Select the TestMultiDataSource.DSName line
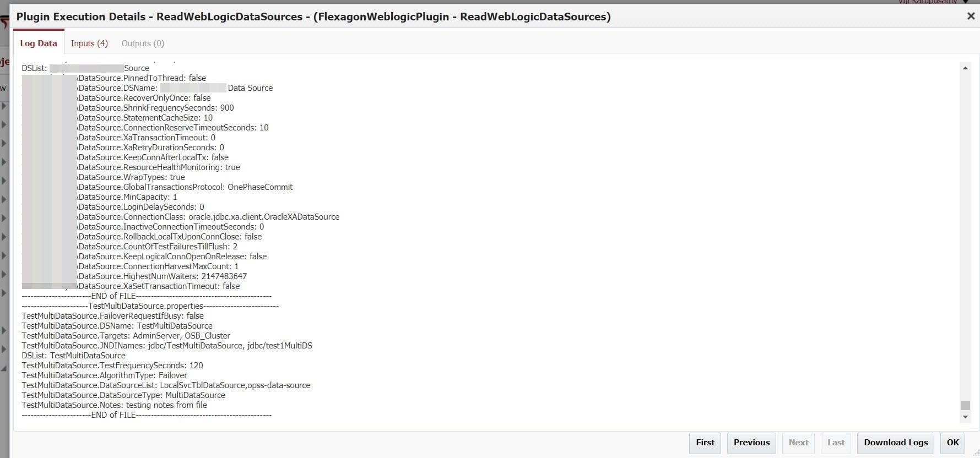 [117, 326]
